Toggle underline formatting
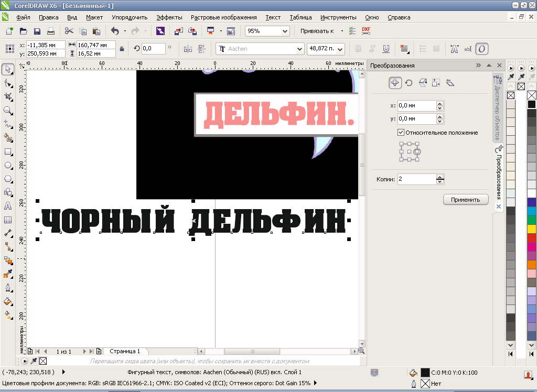The width and height of the screenshot is (537, 392). [x=386, y=49]
